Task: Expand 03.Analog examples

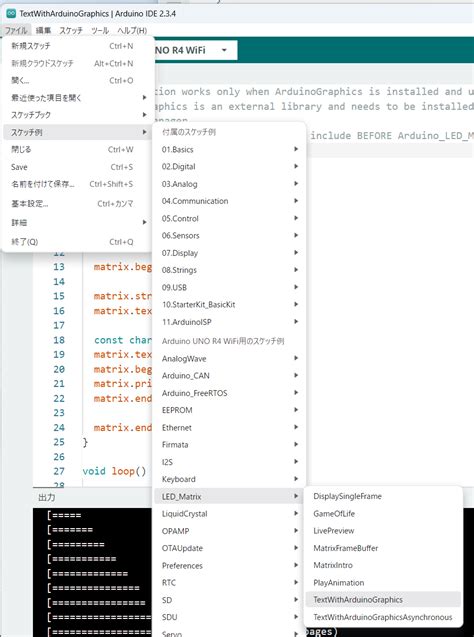Action: tap(229, 184)
